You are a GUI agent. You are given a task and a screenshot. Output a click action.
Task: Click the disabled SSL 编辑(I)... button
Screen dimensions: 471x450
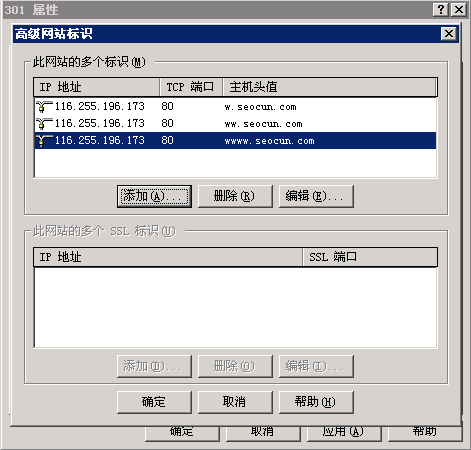[316, 366]
